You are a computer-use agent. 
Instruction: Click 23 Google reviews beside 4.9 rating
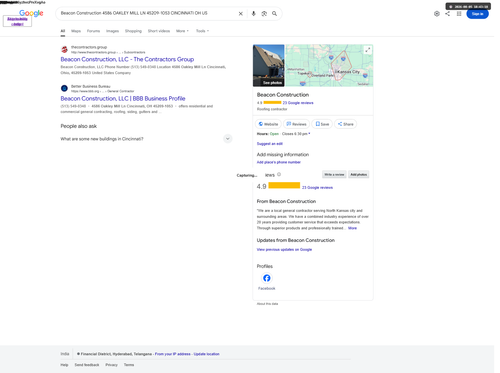click(317, 188)
